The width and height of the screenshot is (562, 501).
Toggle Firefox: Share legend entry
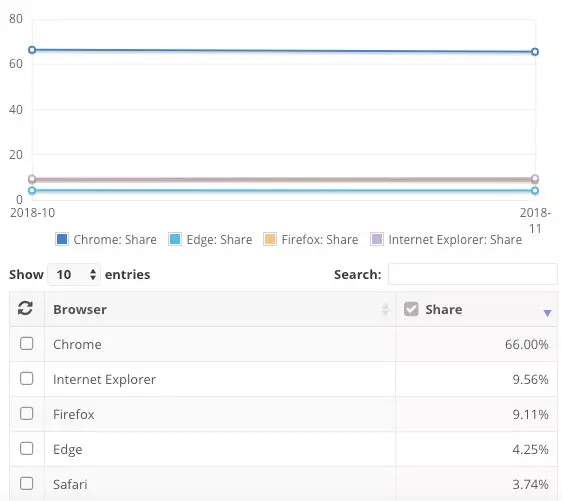click(311, 239)
